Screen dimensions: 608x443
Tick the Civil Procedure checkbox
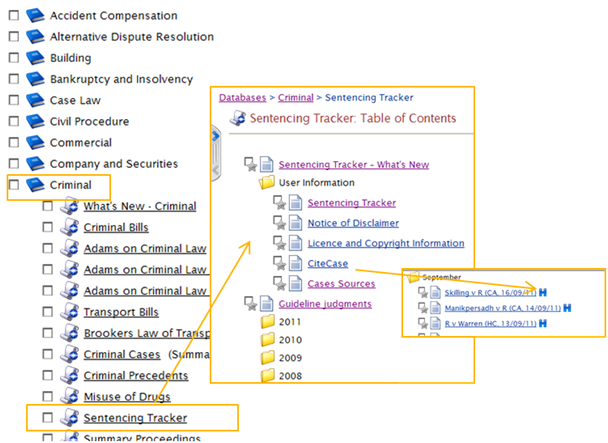click(x=14, y=121)
